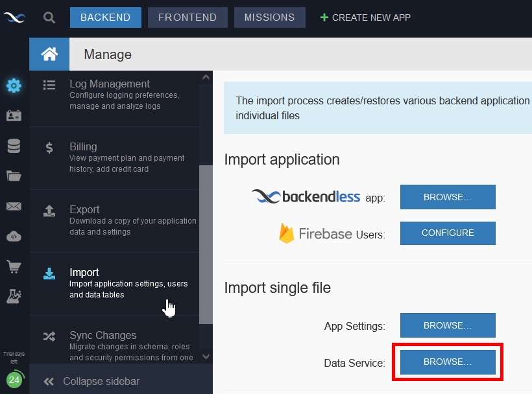Click the sidebar scroll down arrow
Viewport: 532px width, 394px height.
(206, 356)
